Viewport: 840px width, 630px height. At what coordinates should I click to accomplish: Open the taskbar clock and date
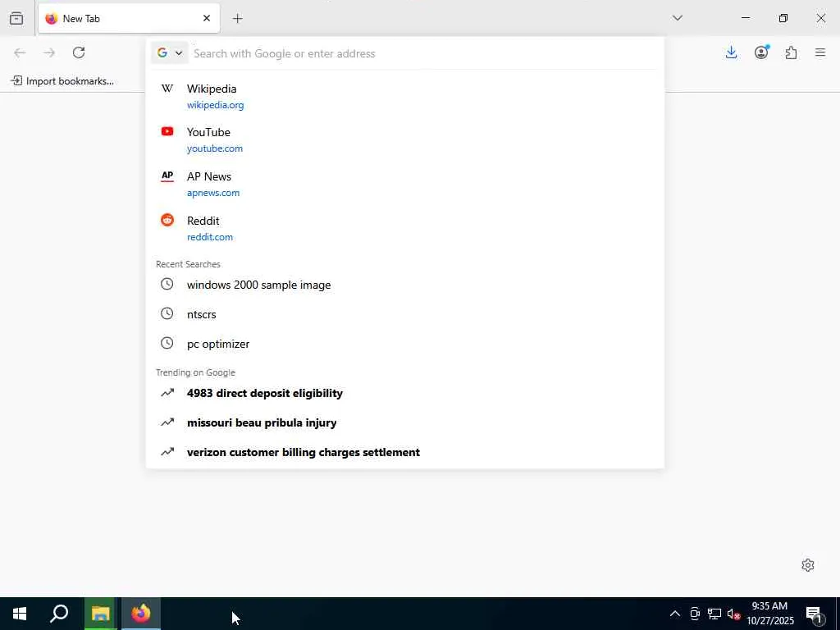pos(769,614)
